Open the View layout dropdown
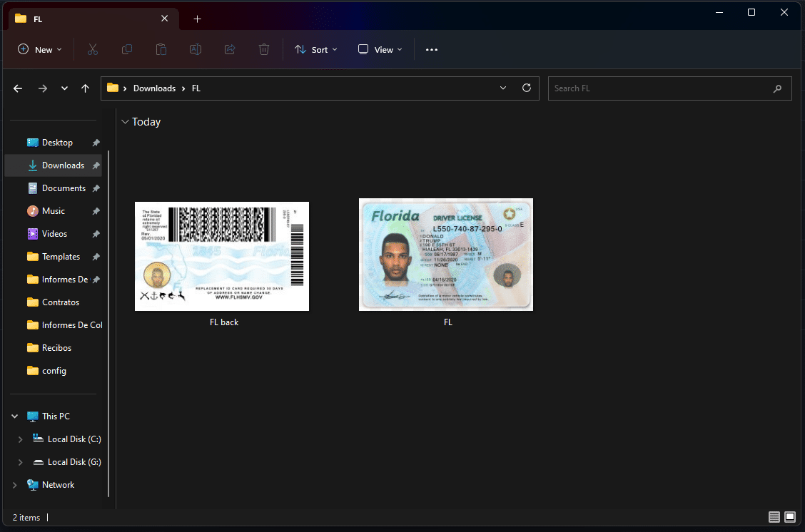The width and height of the screenshot is (805, 532). (380, 49)
